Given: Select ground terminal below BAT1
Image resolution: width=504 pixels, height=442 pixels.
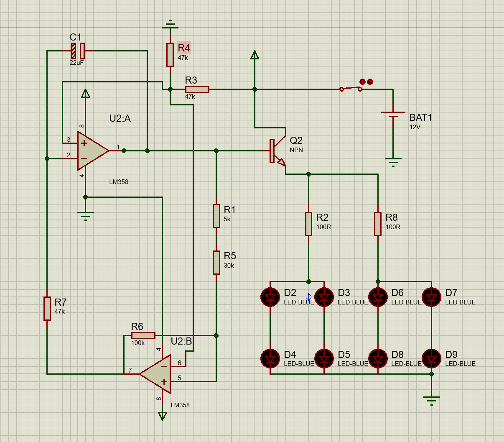Looking at the screenshot, I should [x=393, y=162].
